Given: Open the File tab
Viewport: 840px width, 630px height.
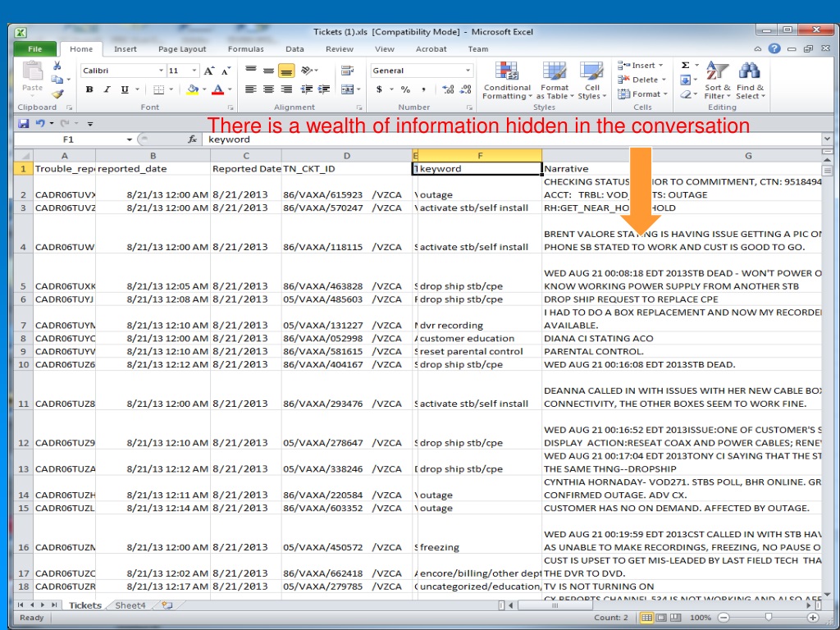Looking at the screenshot, I should [x=34, y=48].
